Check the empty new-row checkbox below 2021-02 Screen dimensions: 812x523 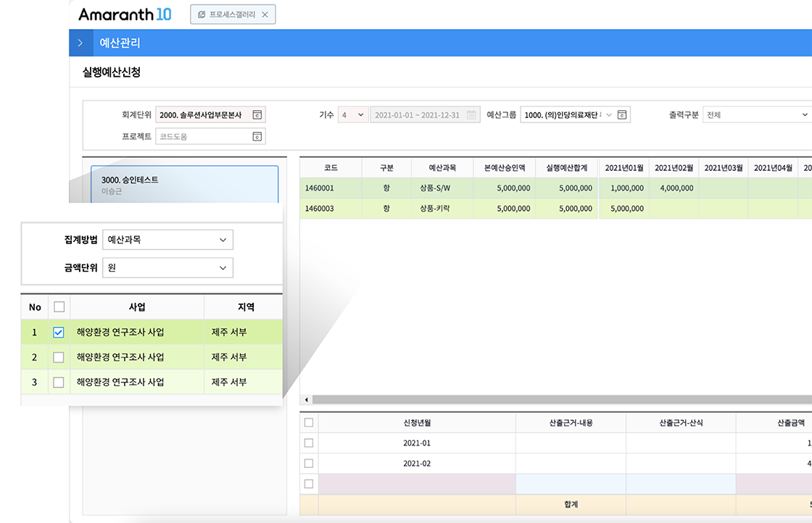pos(309,484)
